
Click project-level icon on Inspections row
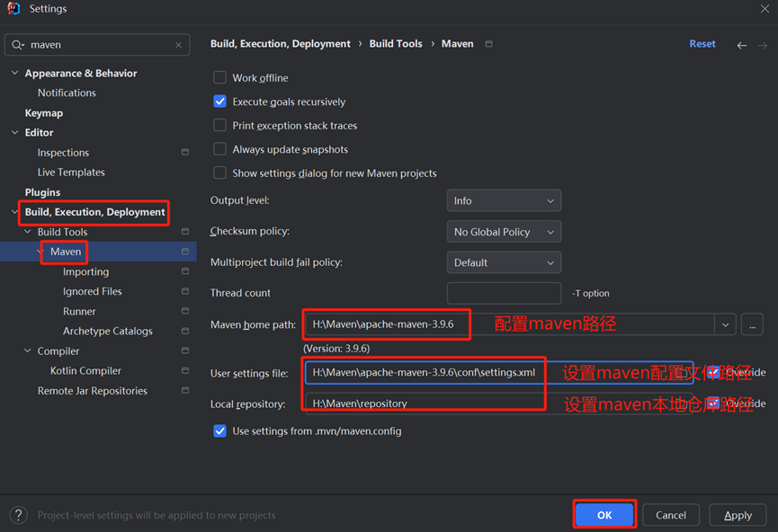[185, 152]
